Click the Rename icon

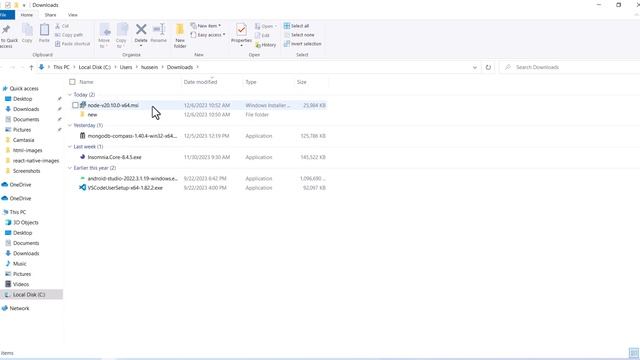[158, 29]
